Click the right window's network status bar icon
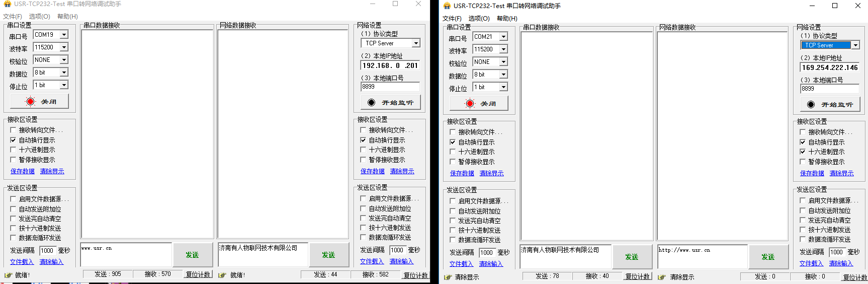This screenshot has height=284, width=868. click(662, 277)
